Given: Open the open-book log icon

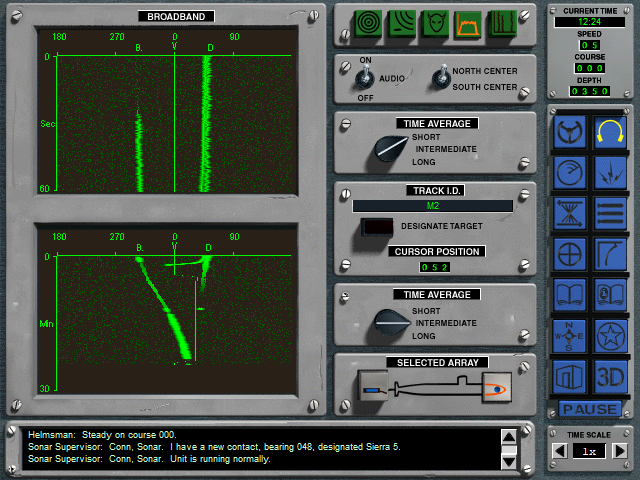Looking at the screenshot, I should pyautogui.click(x=570, y=295).
